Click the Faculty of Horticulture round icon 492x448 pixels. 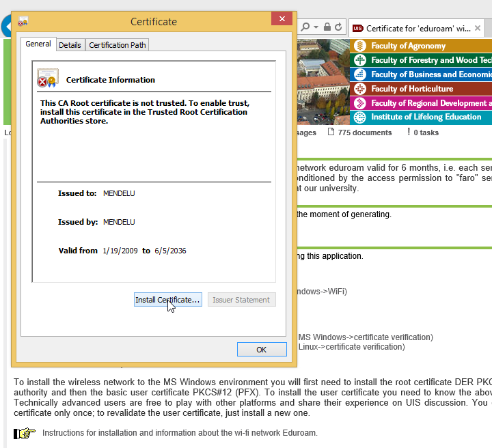click(x=360, y=89)
